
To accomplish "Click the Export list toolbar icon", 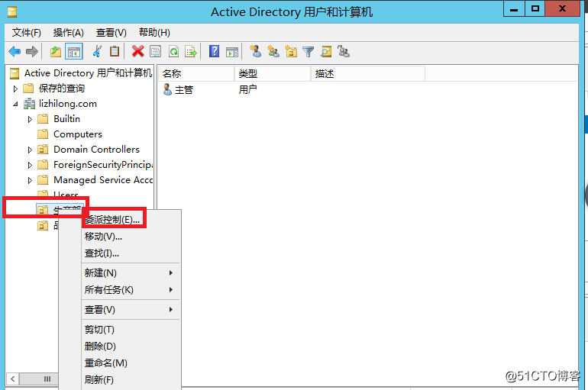I will pyautogui.click(x=191, y=51).
